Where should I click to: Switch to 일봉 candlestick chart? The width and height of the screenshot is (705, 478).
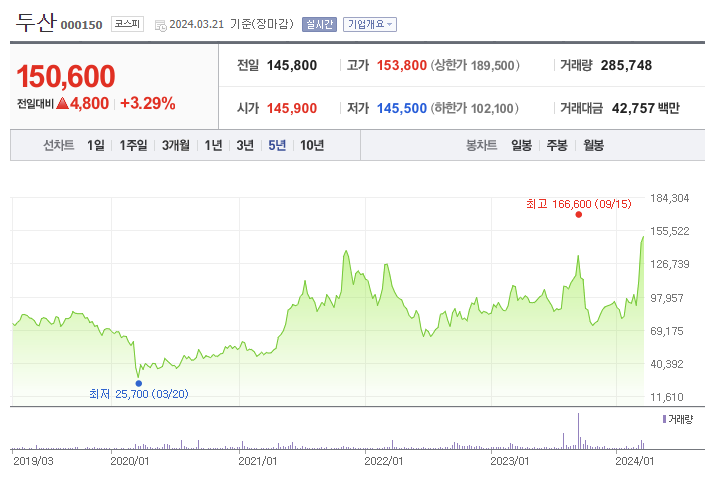click(x=522, y=145)
